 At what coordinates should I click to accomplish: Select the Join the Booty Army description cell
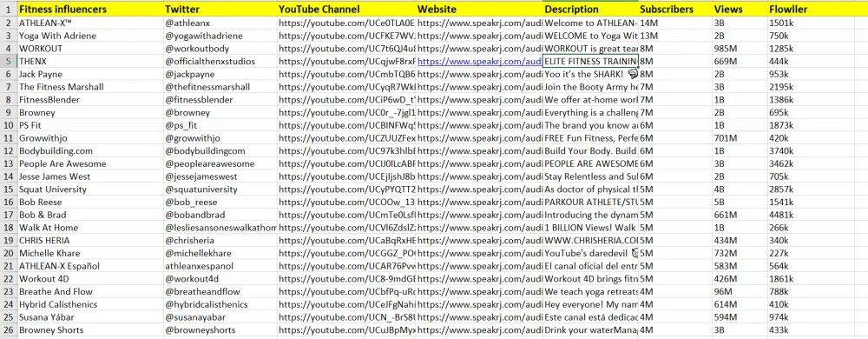[590, 87]
